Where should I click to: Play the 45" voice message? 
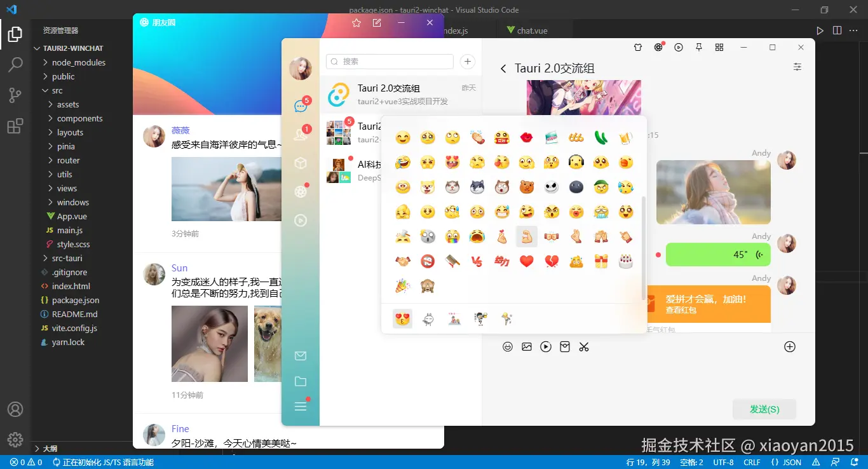pyautogui.click(x=718, y=254)
